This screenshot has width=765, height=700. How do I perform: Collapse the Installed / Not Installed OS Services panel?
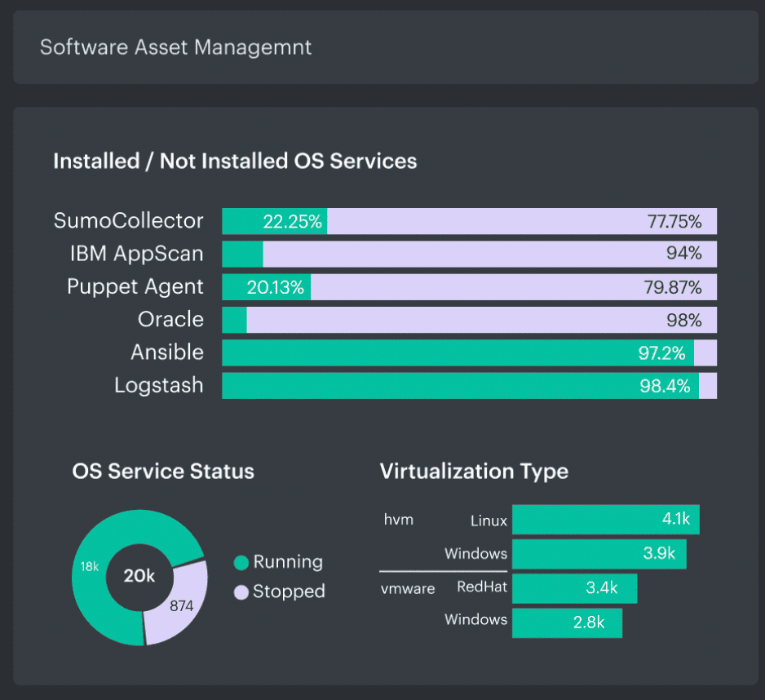pos(237,161)
